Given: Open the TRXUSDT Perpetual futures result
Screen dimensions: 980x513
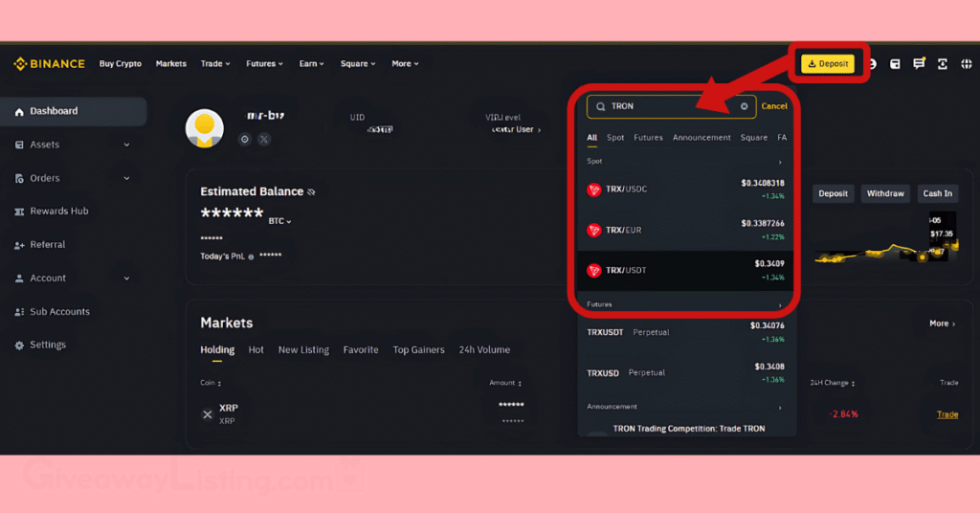Looking at the screenshot, I should pos(686,332).
